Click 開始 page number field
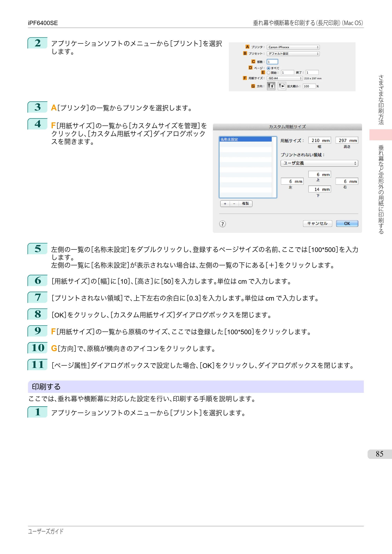 point(287,72)
